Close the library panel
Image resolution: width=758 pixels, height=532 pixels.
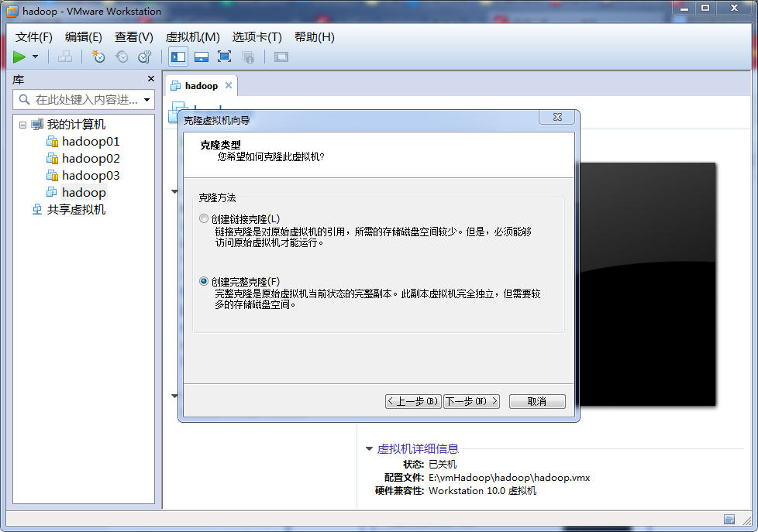[151, 79]
